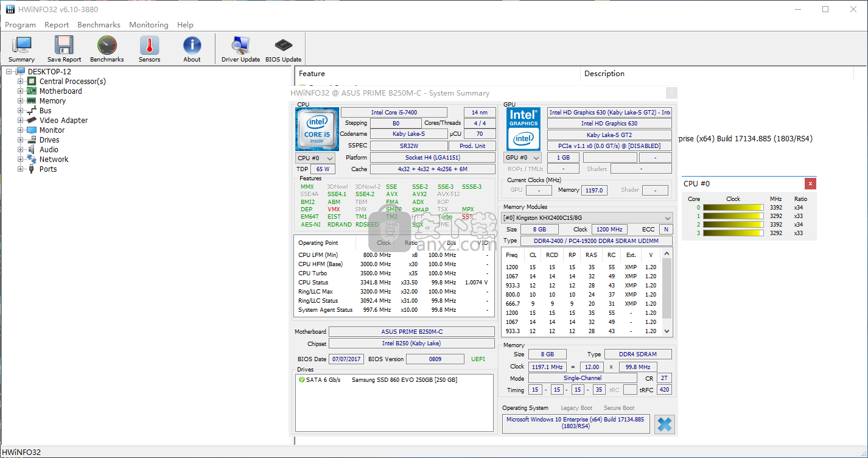Screen dimensions: 868x458
Task: Click the BIOS Version 0809 field
Action: click(435, 359)
